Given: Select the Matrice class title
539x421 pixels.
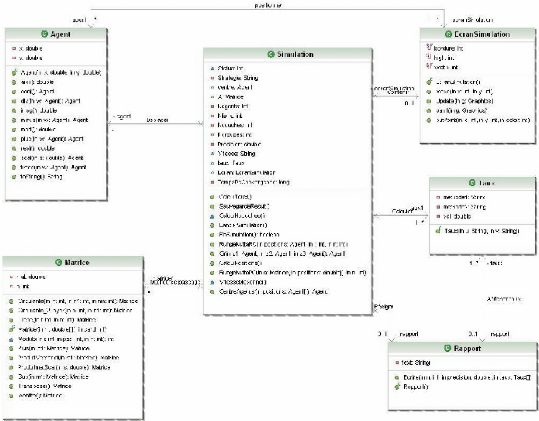Looking at the screenshot, I should click(x=77, y=262).
